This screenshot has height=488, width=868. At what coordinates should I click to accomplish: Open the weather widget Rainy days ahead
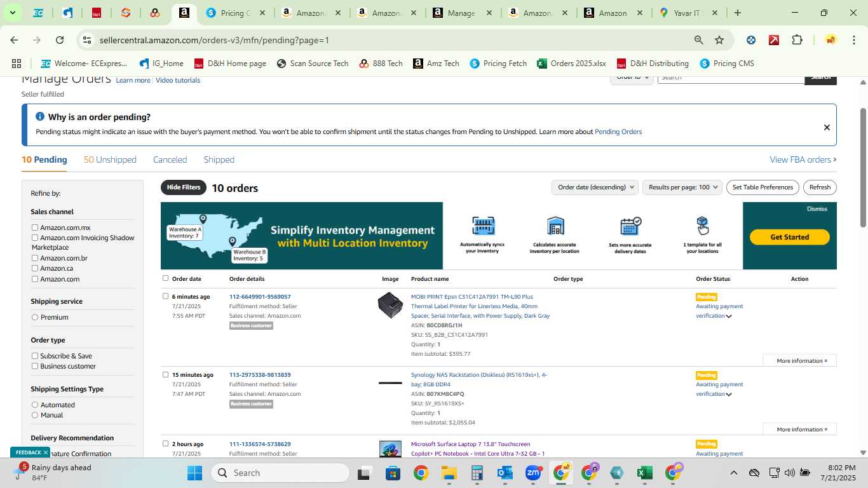[53, 473]
